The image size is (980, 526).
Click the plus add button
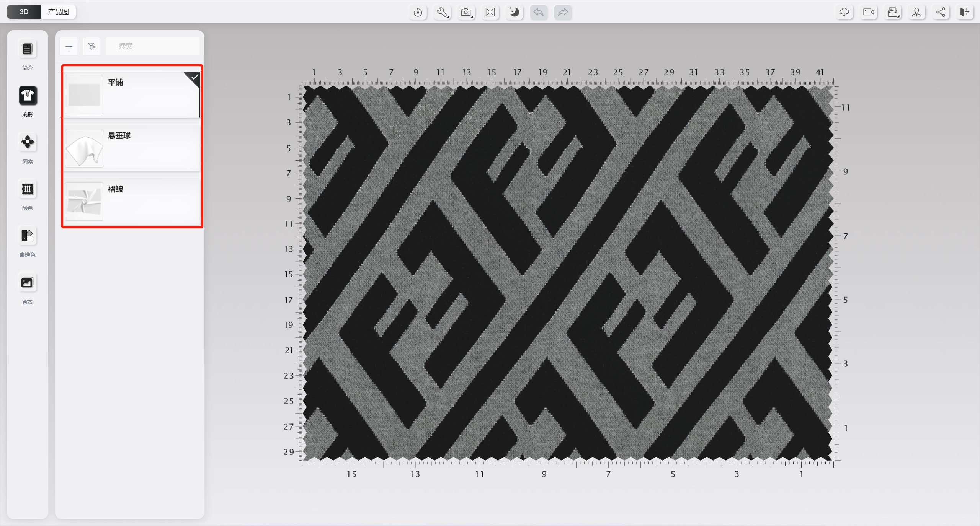(x=69, y=46)
